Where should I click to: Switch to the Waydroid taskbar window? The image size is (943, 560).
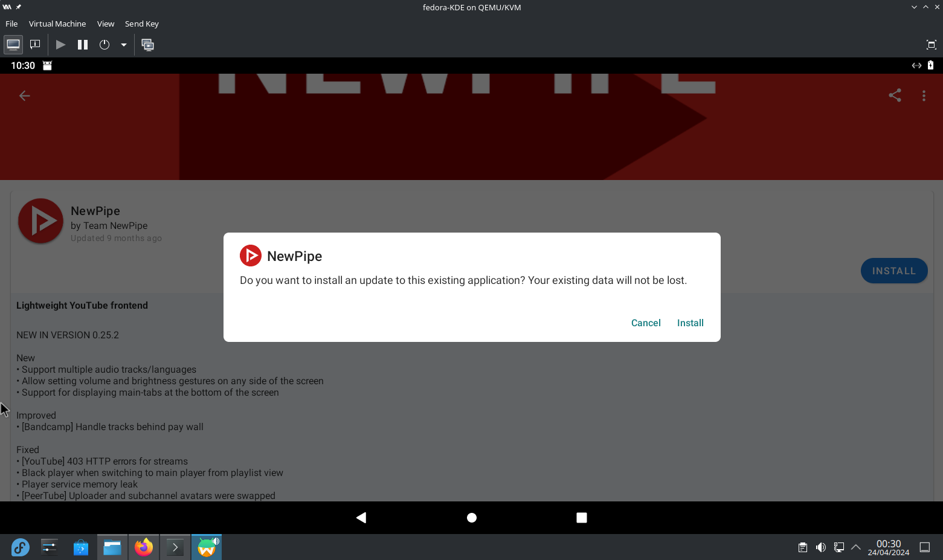pyautogui.click(x=207, y=547)
